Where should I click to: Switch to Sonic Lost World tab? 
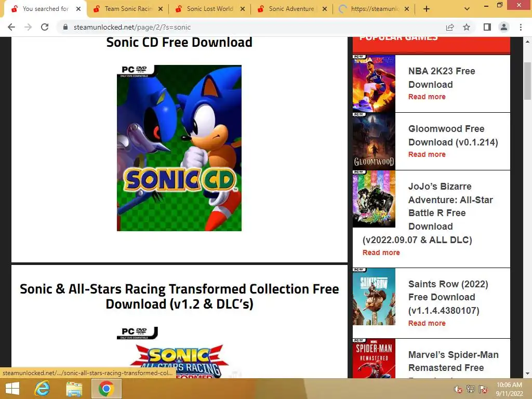click(x=210, y=9)
